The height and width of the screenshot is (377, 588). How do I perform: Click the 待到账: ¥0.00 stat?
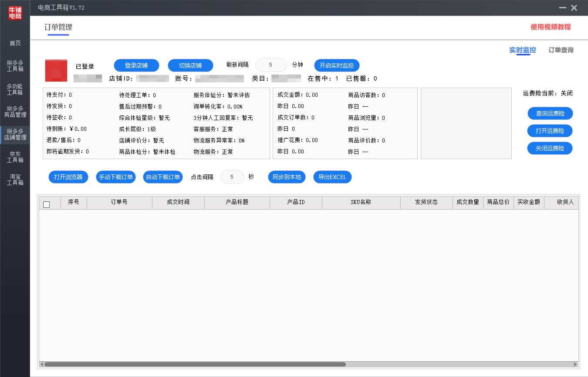(67, 129)
